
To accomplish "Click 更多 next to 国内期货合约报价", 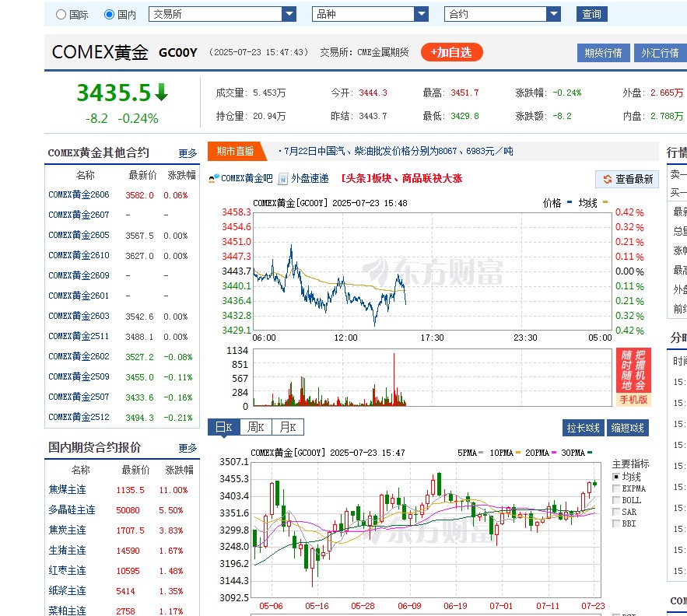I will (188, 448).
